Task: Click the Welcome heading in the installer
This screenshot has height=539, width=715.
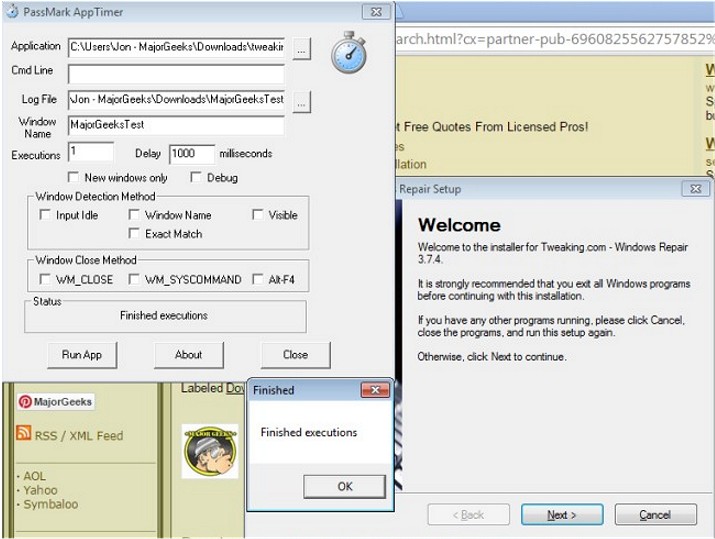Action: pyautogui.click(x=459, y=225)
